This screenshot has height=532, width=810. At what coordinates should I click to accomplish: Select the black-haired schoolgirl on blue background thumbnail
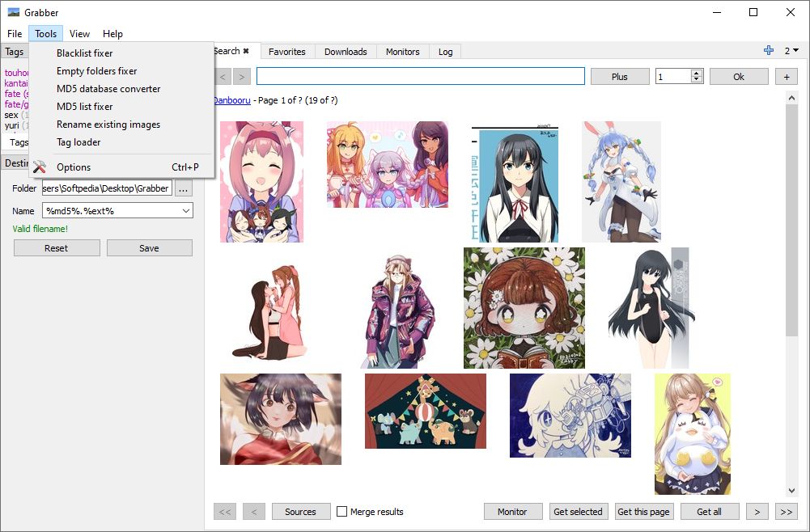pos(515,184)
